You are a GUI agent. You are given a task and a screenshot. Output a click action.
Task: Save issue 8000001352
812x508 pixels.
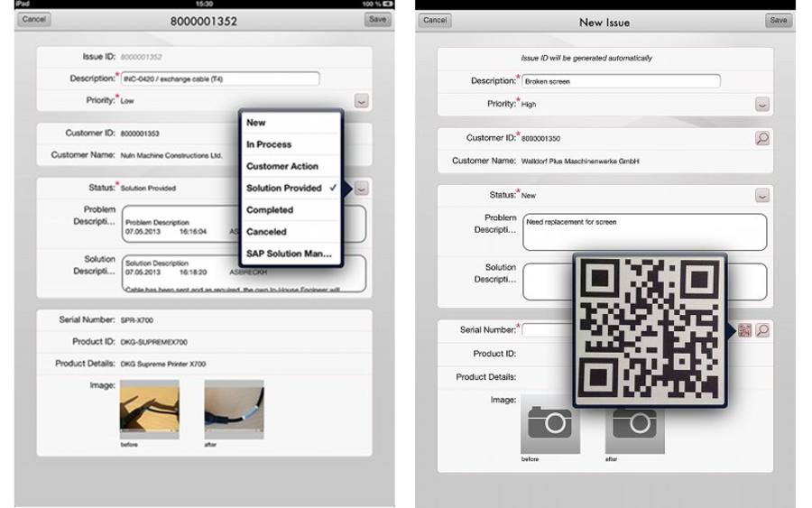tap(377, 20)
